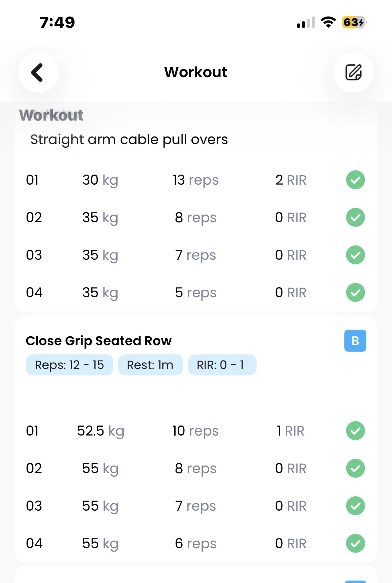Select the Reps: 12 - 15 chip
392x583 pixels.
[x=69, y=365]
